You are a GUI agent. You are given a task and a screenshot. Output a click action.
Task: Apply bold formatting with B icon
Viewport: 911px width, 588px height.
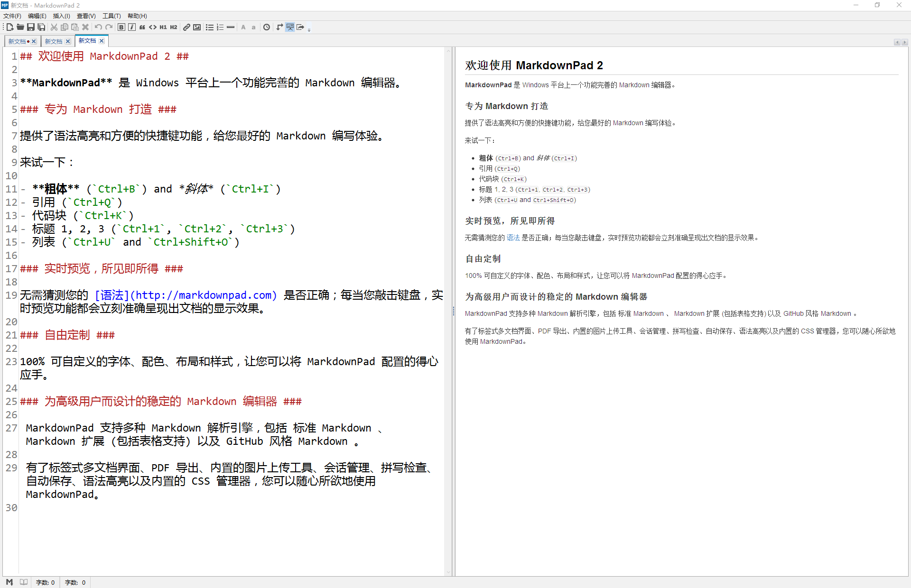pyautogui.click(x=121, y=27)
